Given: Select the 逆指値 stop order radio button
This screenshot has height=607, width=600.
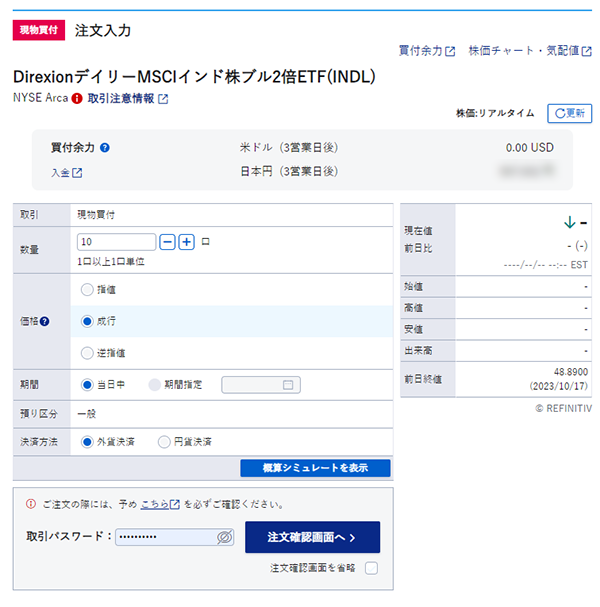Looking at the screenshot, I should click(87, 353).
